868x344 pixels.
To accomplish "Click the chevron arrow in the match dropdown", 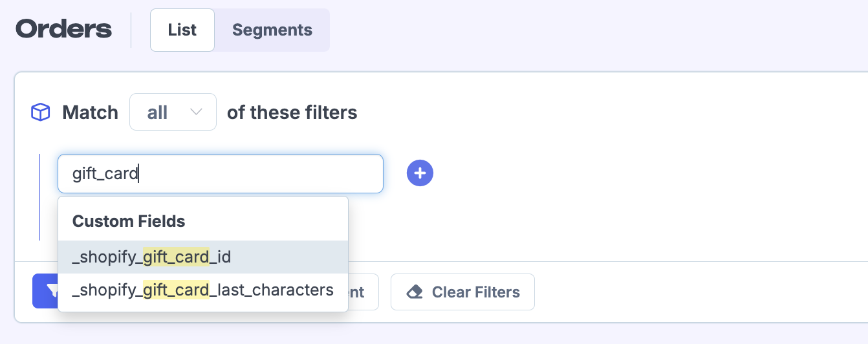I will coord(197,113).
